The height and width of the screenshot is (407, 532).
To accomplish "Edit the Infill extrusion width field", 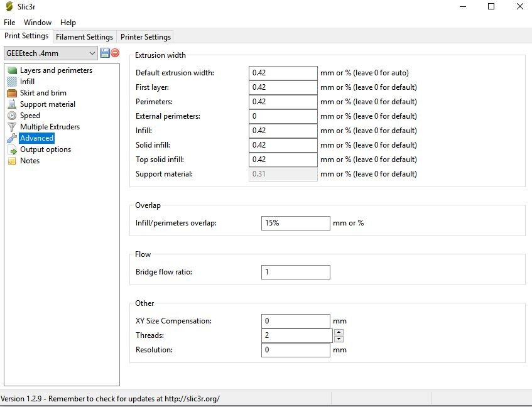I will 283,131.
